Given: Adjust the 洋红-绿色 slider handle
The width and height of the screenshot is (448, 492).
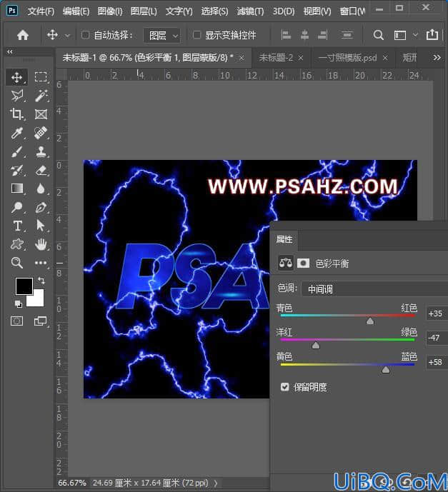Looking at the screenshot, I should [x=316, y=345].
